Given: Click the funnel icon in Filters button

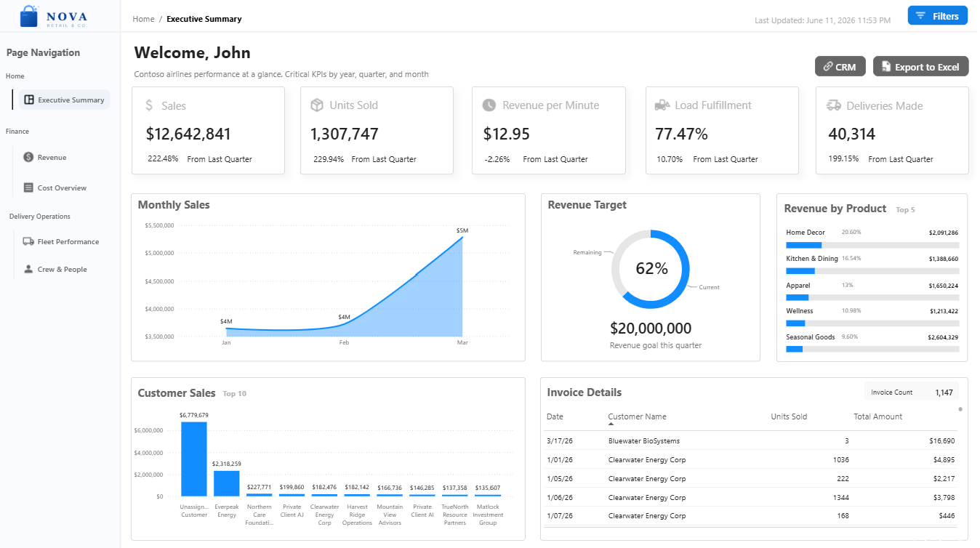Looking at the screenshot, I should [920, 16].
